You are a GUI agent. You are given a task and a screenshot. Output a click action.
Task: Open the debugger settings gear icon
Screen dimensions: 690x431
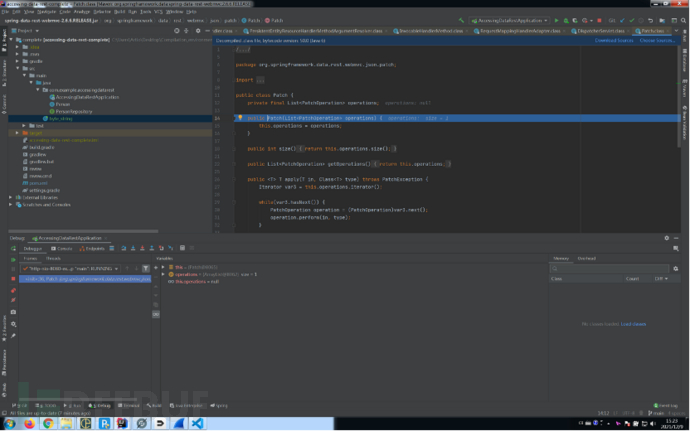pos(13,324)
